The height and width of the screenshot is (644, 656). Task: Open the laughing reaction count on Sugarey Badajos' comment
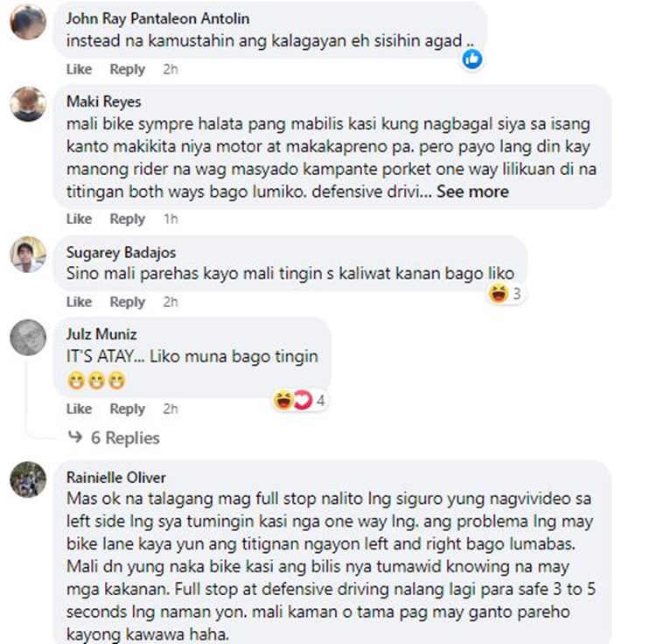coord(506,293)
